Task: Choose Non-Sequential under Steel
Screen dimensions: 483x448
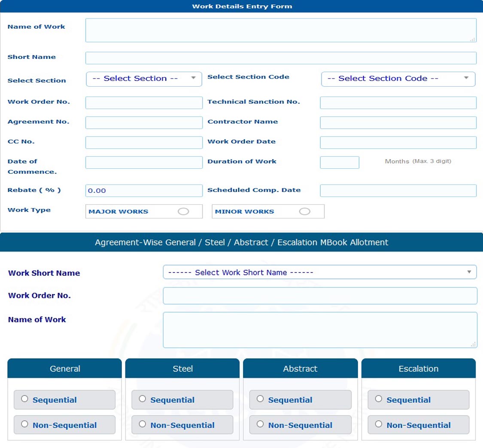Action: click(x=143, y=424)
